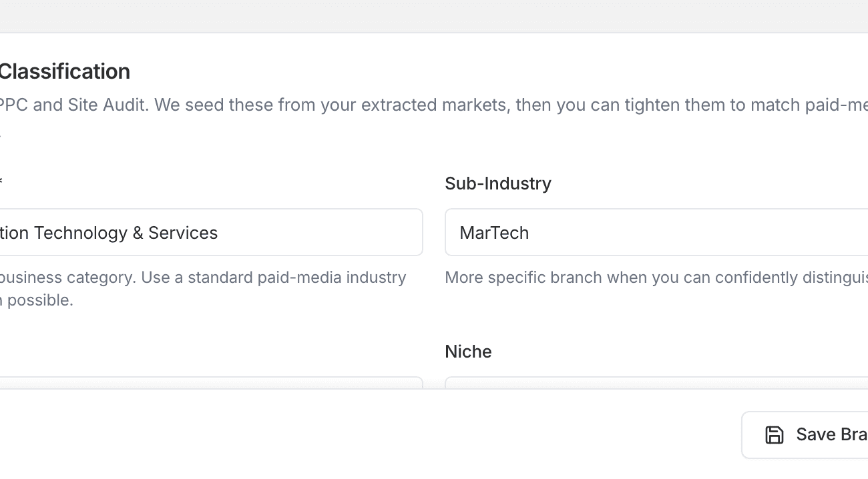
Task: Select the Industry helper text about business category
Action: click(200, 277)
